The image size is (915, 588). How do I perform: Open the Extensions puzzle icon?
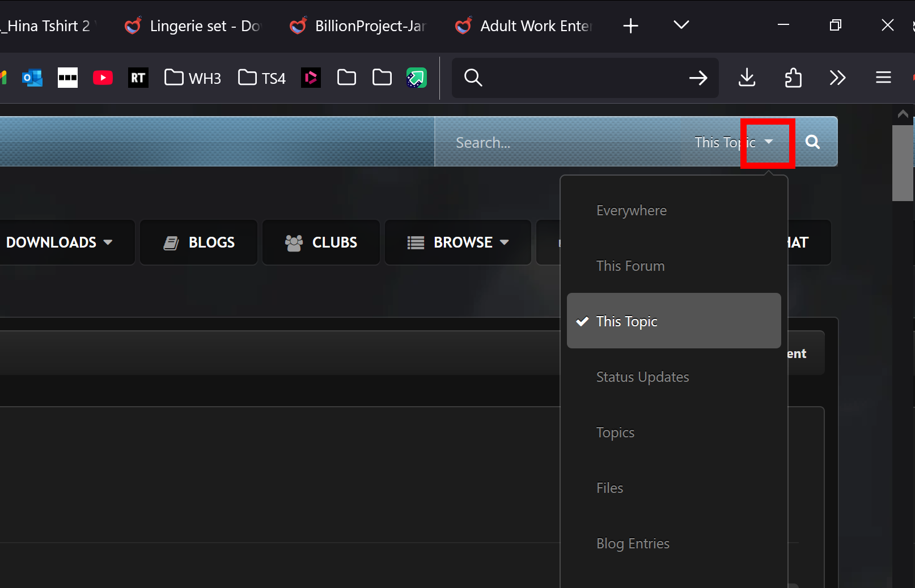click(793, 78)
